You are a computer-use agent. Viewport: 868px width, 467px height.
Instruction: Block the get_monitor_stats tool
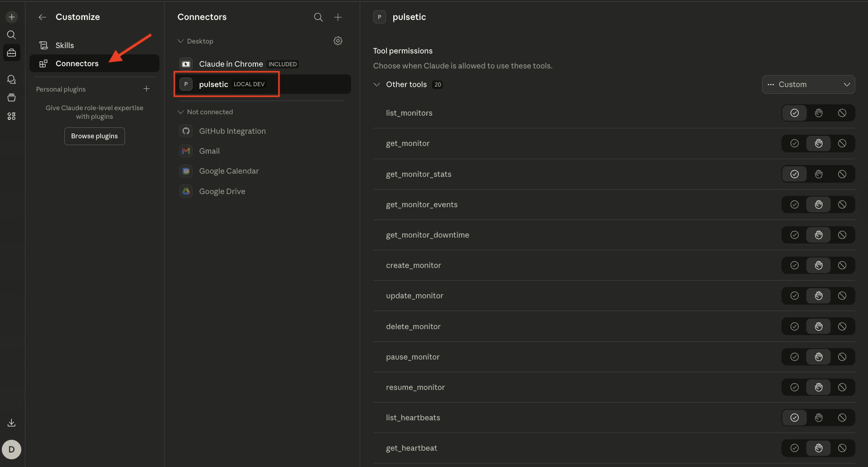point(842,174)
